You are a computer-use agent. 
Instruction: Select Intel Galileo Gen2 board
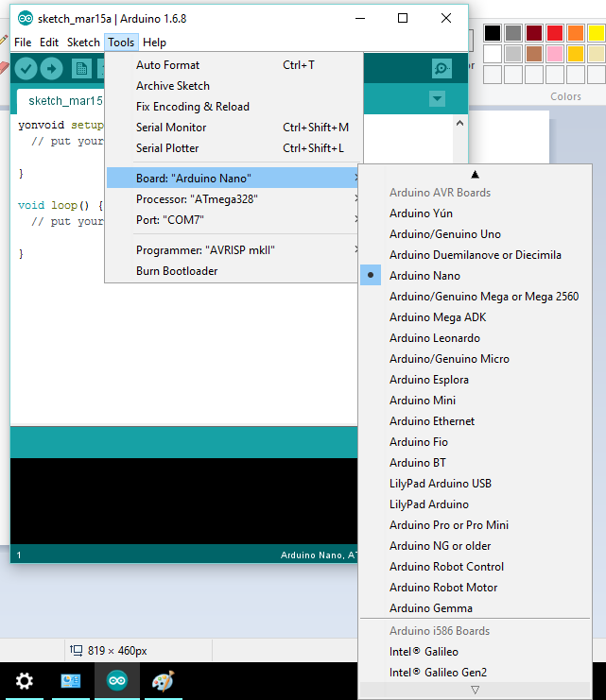tap(475, 673)
